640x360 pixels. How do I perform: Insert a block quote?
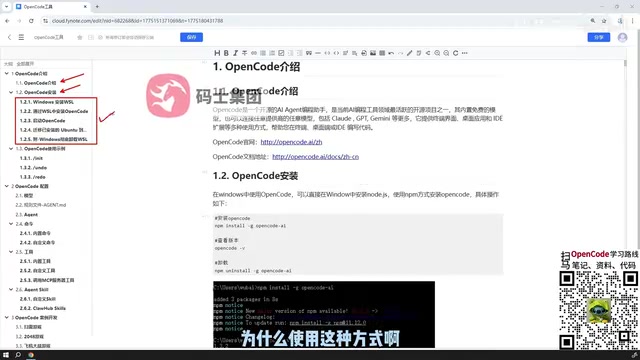[x=309, y=53]
